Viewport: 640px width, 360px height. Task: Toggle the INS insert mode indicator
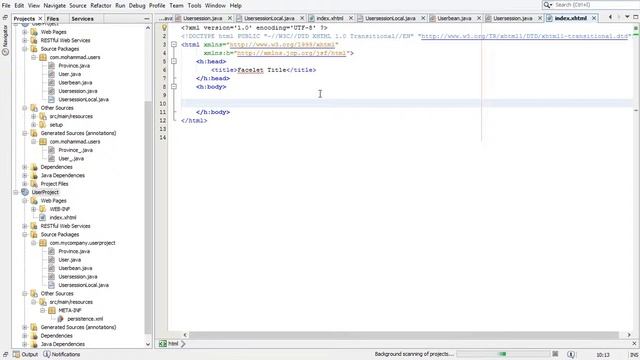pos(634,355)
